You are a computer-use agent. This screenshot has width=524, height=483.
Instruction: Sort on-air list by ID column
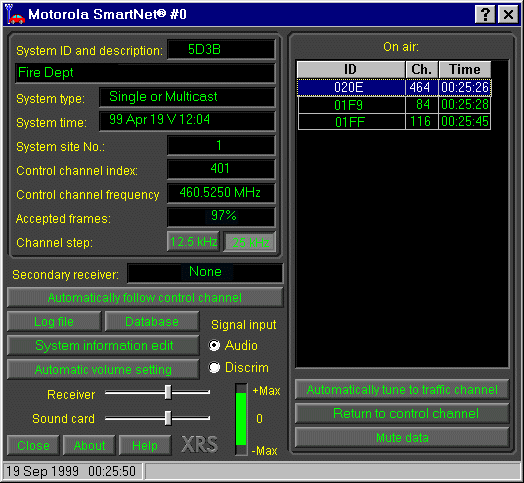pyautogui.click(x=351, y=70)
